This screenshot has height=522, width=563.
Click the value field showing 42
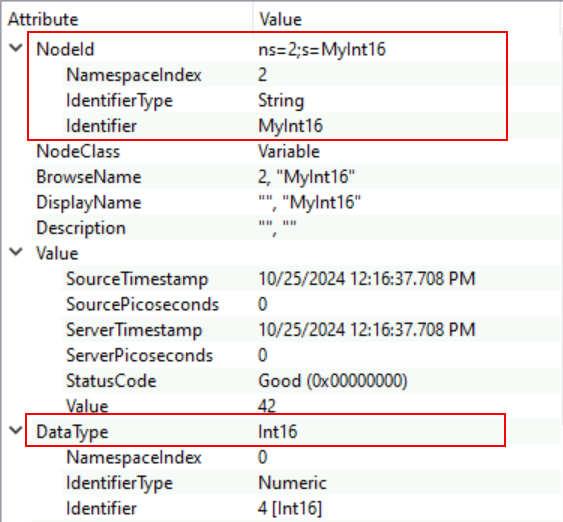267,406
